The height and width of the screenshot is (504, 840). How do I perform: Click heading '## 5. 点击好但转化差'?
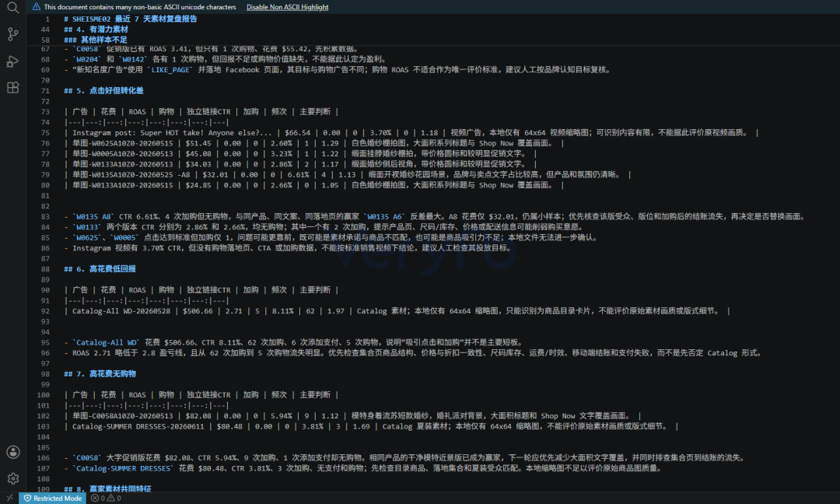[103, 90]
